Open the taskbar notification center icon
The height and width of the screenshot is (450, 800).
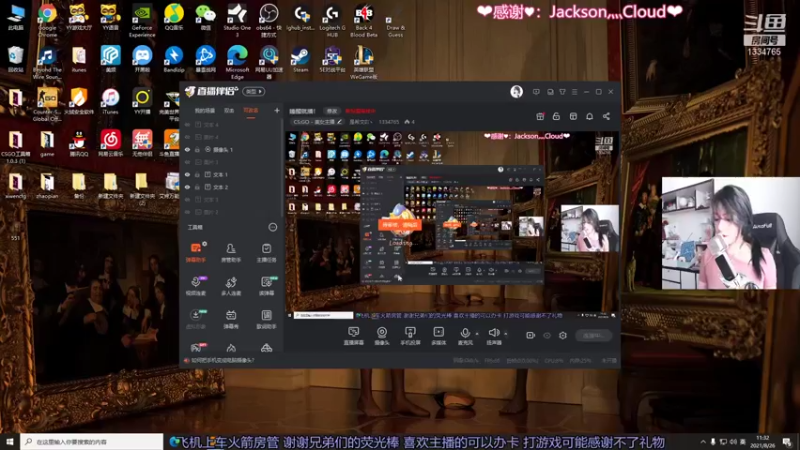787,441
